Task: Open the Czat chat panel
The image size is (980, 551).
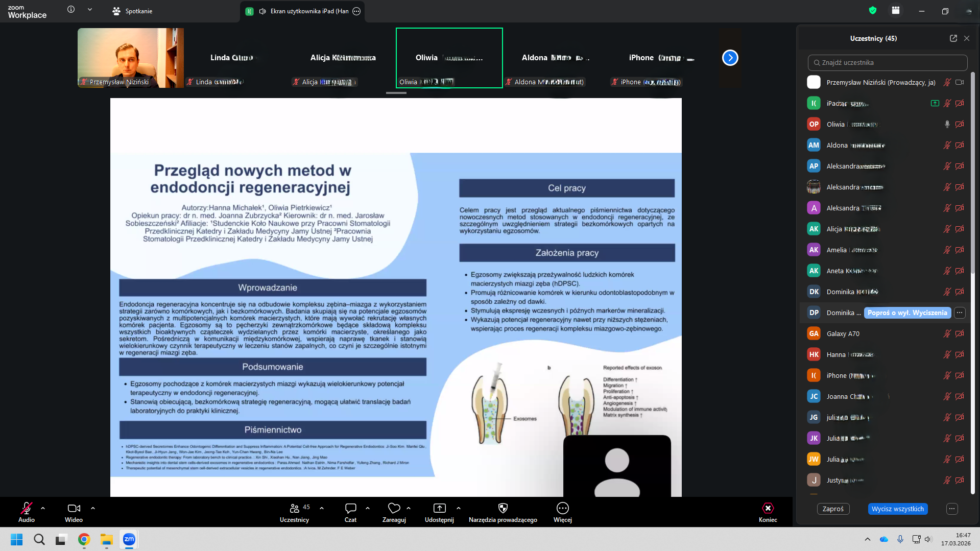Action: [x=350, y=512]
